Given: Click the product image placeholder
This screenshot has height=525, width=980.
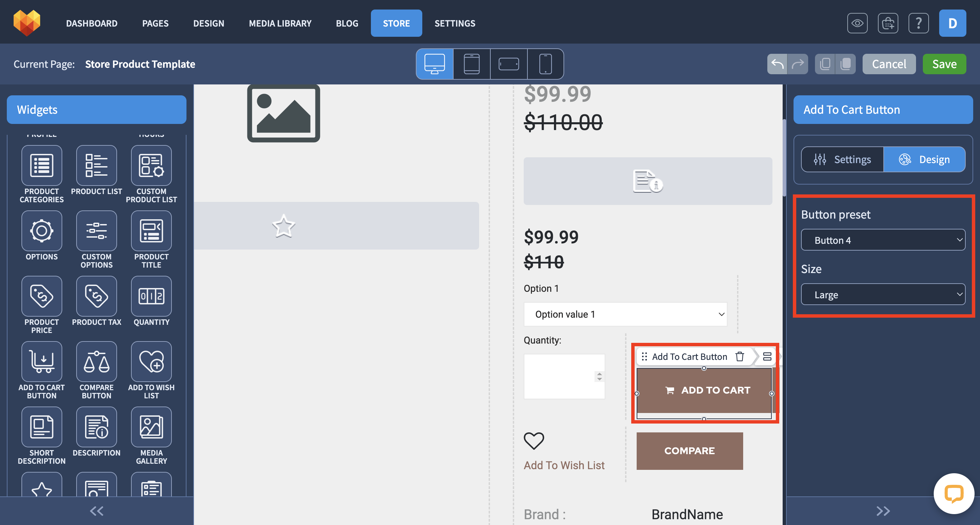Looking at the screenshot, I should 283,113.
